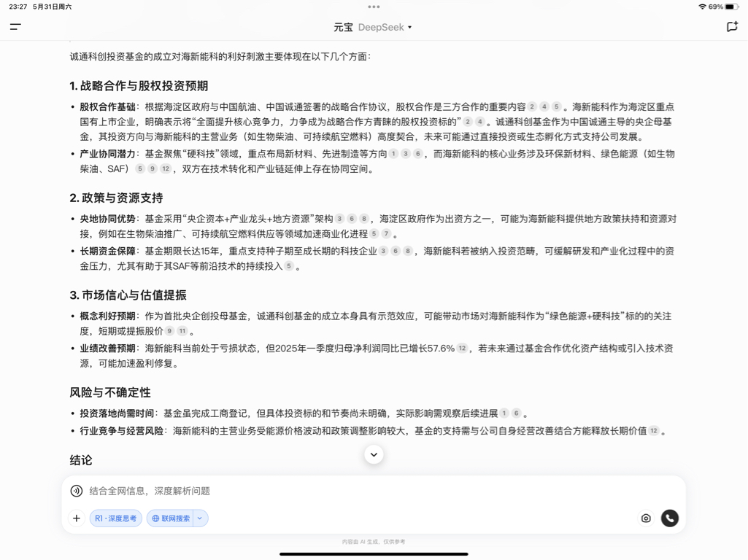Screen dimensions: 748x560
Task: Tap the three-dot multitasking indicator
Action: pos(374,7)
